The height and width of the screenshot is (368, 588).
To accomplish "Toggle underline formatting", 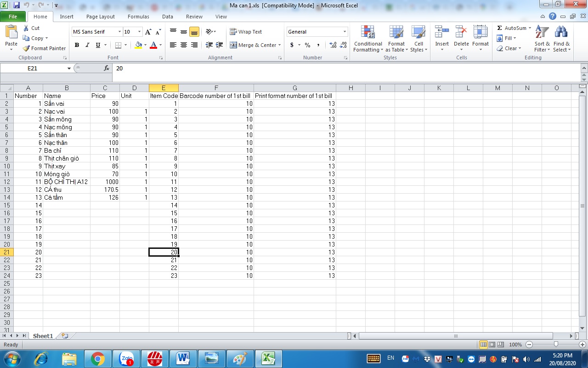I will click(x=98, y=45).
